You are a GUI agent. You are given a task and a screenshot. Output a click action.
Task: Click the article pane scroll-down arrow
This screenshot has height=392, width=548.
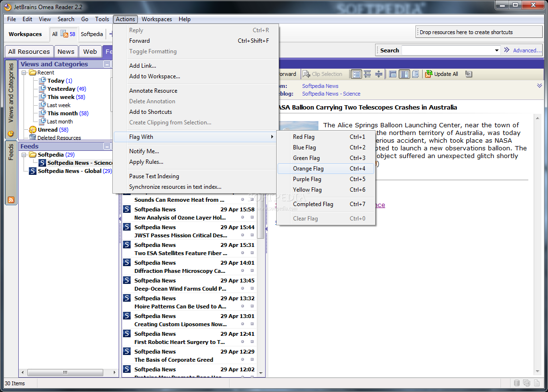pos(537,371)
